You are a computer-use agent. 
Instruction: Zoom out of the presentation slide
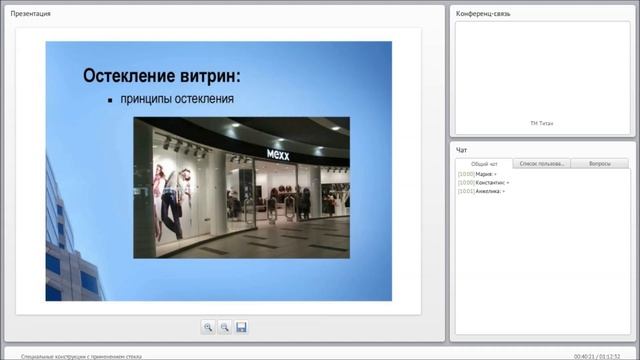click(x=224, y=327)
